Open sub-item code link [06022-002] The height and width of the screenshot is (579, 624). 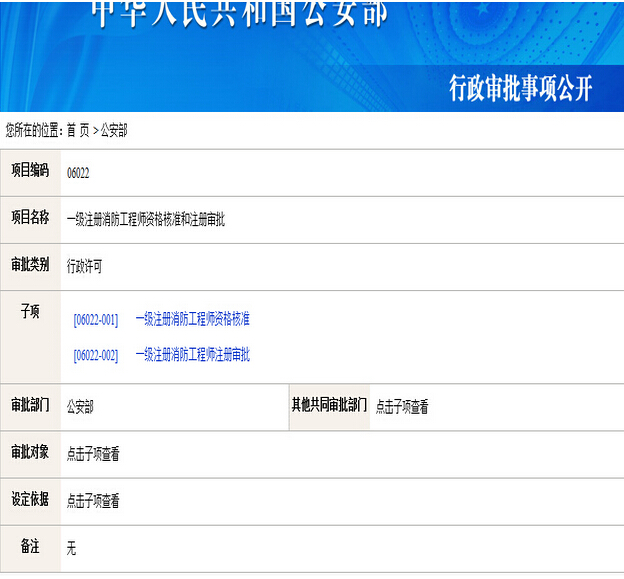tap(96, 355)
